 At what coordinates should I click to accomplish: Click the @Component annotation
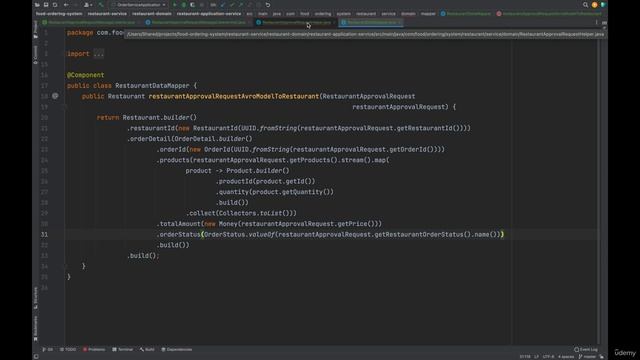point(85,75)
